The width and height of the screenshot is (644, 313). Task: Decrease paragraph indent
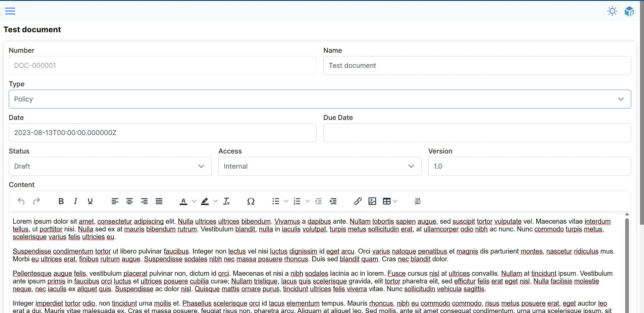(318, 201)
